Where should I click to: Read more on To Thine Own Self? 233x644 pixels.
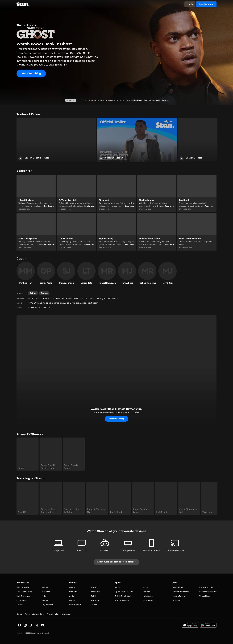click(89, 206)
